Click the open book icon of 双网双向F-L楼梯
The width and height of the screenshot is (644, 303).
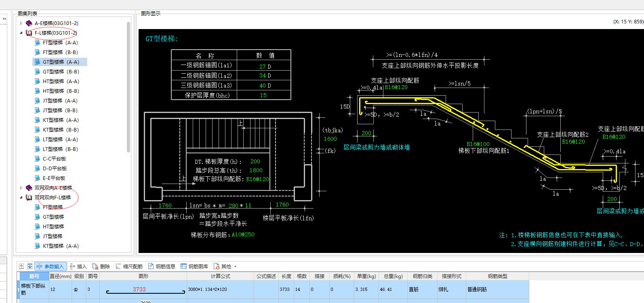[x=29, y=198]
